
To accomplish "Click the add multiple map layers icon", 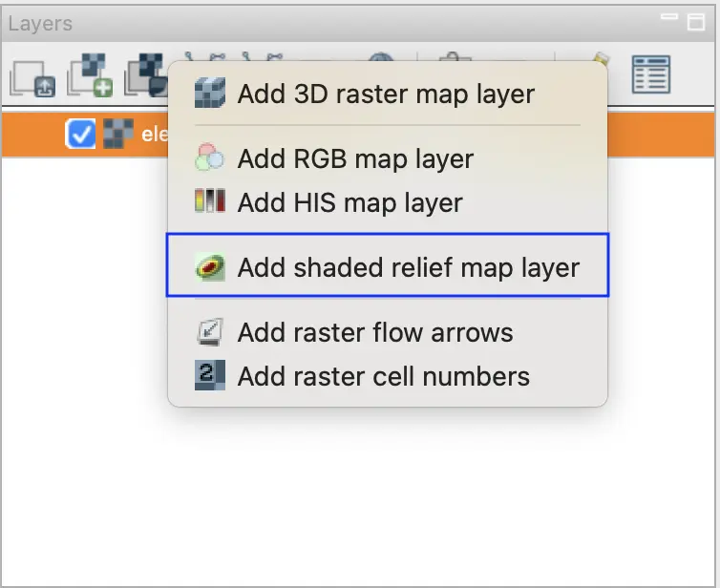I will pos(32,76).
